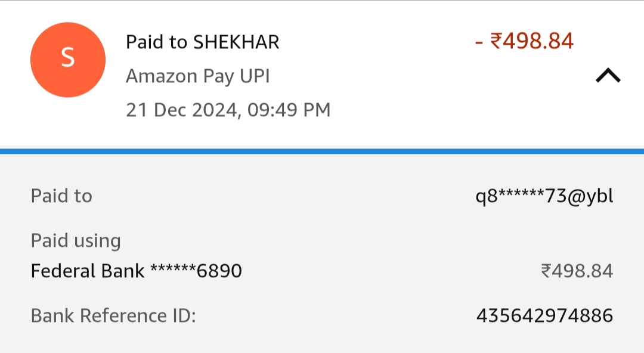
Task: Click the grey ₹498.84 bank amount
Action: click(x=577, y=271)
